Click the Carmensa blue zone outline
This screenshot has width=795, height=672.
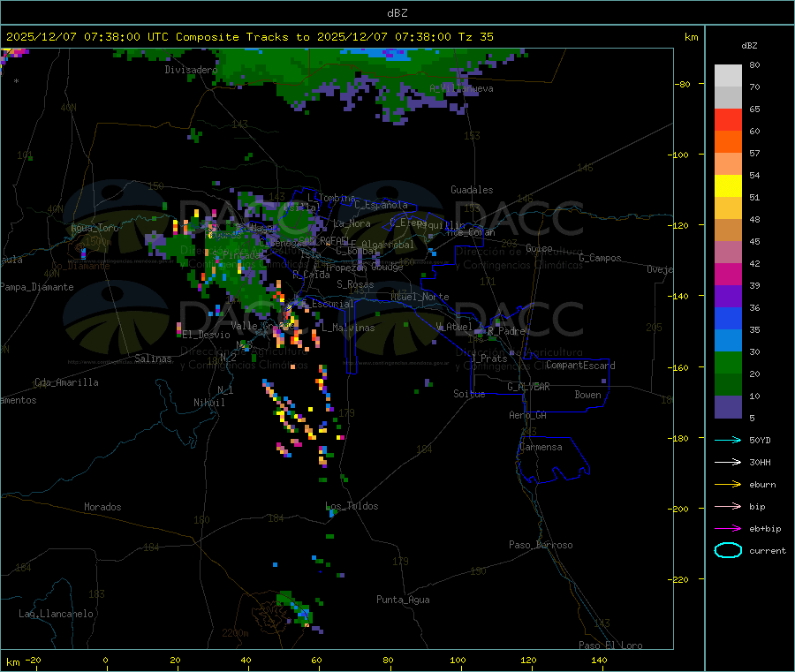pos(554,460)
